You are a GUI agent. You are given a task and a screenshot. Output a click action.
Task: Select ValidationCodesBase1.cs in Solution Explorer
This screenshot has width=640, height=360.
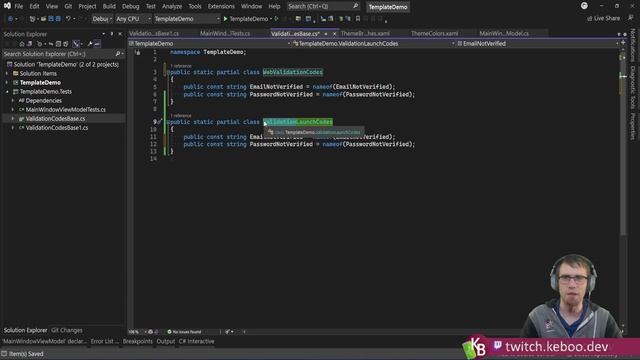click(57, 128)
